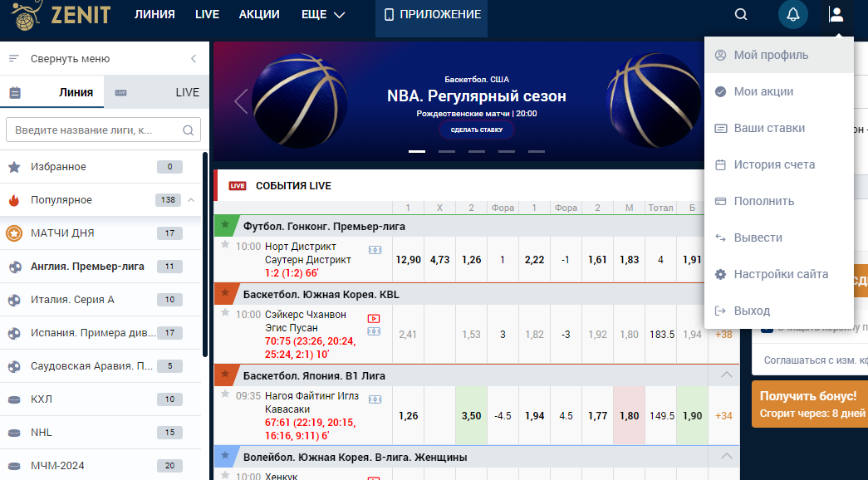Favorite the Нагоя Файтинг Иглз match star
This screenshot has height=480, width=868.
(x=225, y=394)
